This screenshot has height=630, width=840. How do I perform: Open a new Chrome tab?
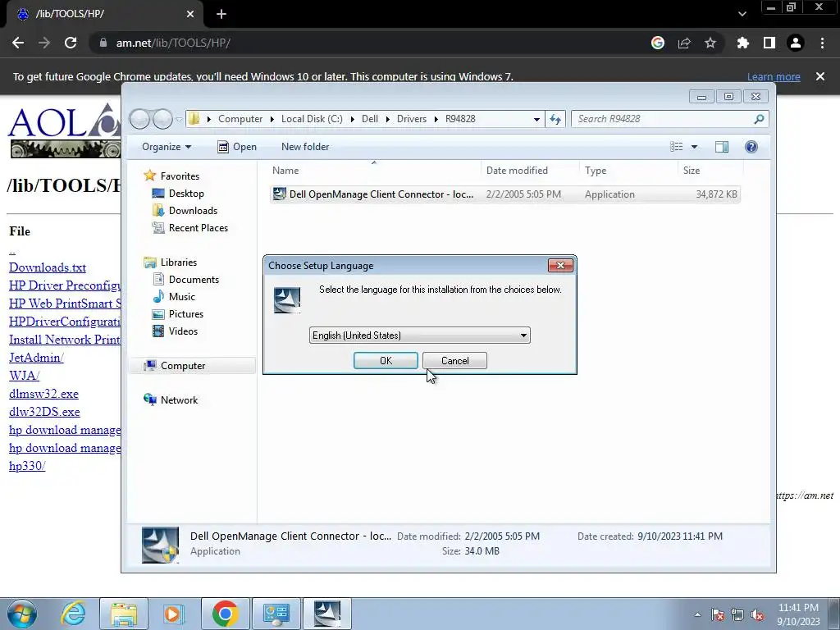tap(221, 15)
